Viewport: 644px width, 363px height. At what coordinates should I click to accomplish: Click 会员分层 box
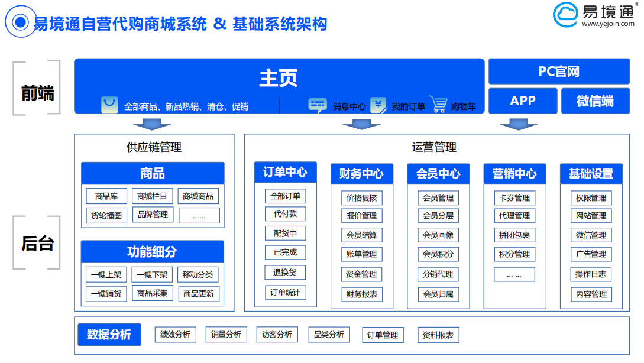pos(438,216)
